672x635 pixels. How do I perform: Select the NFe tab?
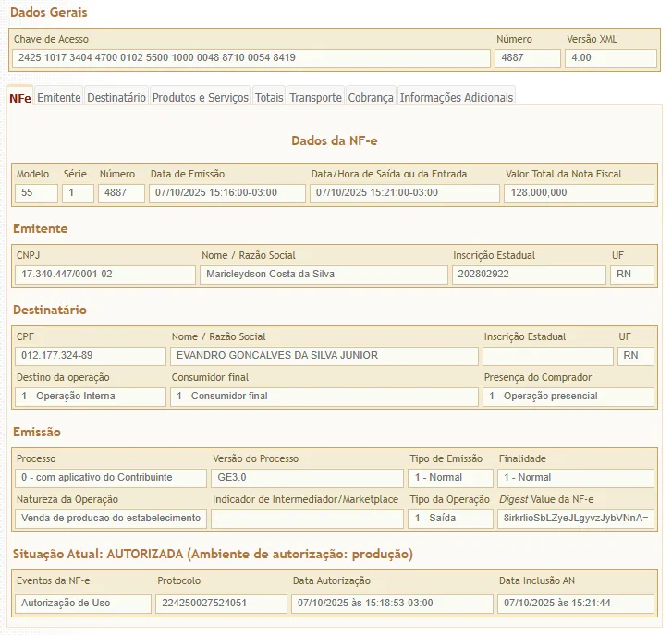[19, 97]
